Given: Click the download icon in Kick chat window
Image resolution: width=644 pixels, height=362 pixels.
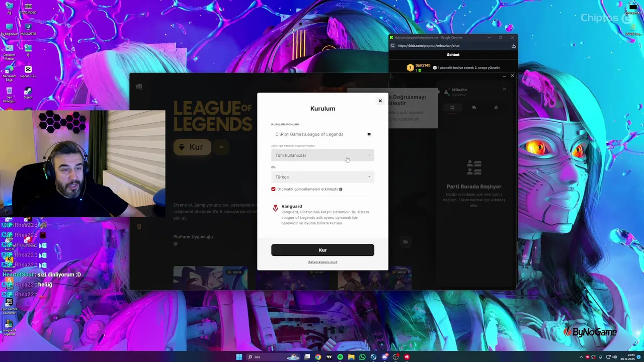Looking at the screenshot, I should point(513,46).
